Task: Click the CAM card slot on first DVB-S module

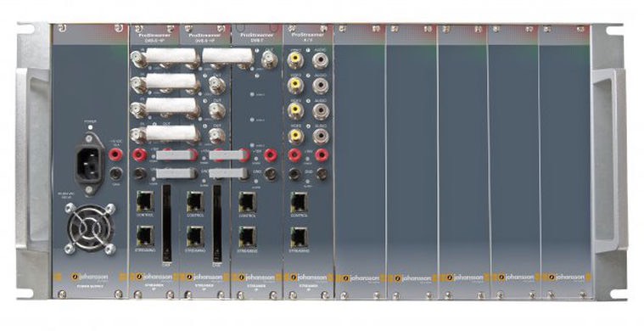Action: (166, 224)
